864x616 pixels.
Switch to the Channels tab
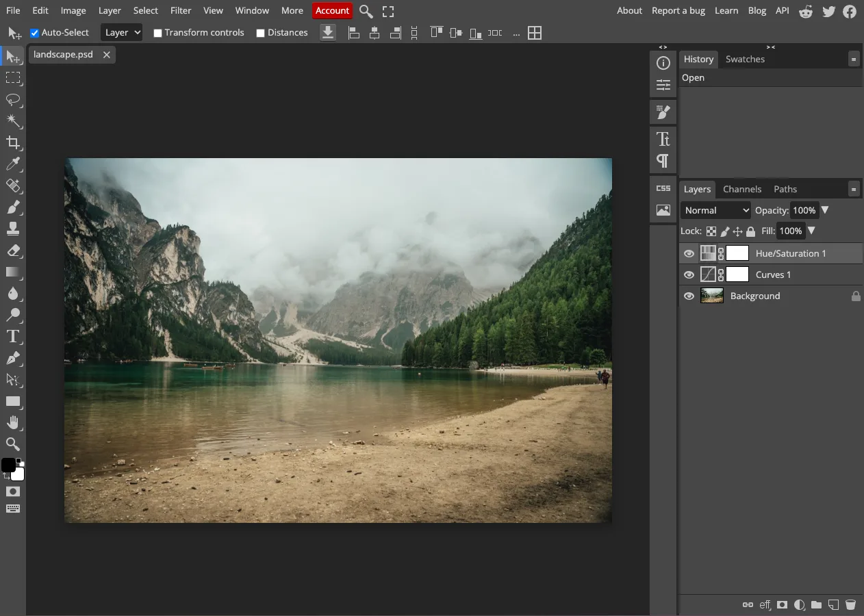pos(742,189)
